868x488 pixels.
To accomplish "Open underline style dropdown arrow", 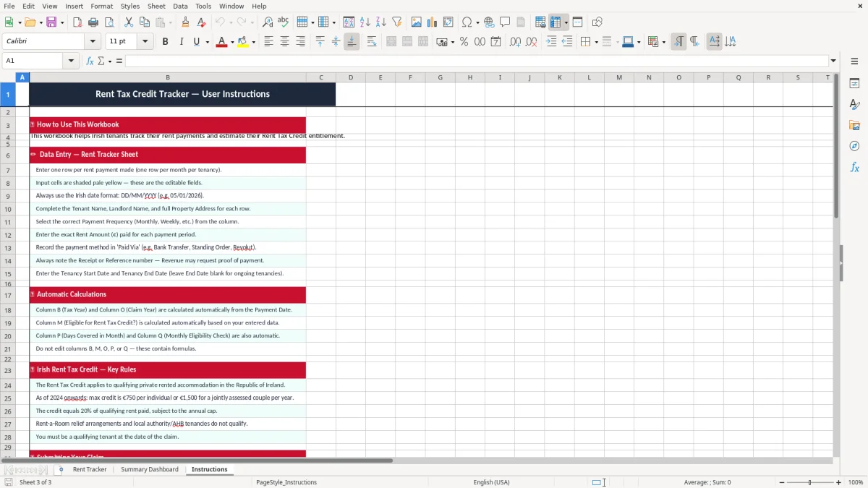I will (x=208, y=42).
